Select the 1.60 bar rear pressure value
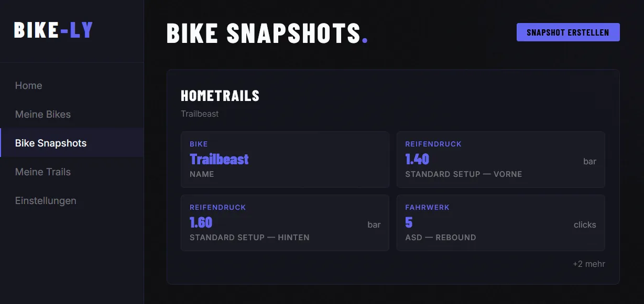The width and height of the screenshot is (644, 304). pos(200,222)
